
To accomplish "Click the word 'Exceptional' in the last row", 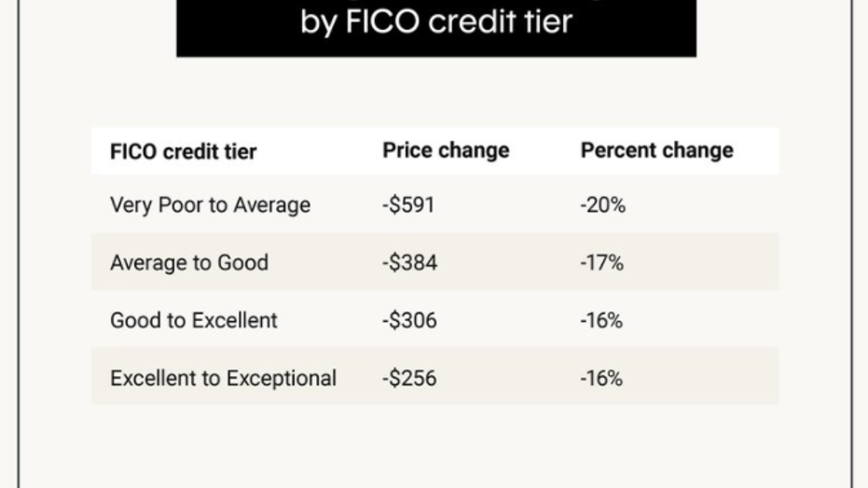I will pos(282,378).
